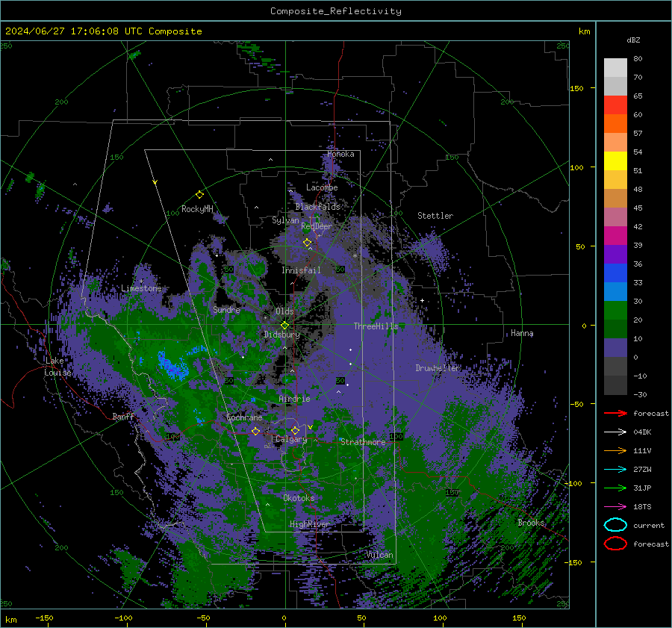Click the Innisfail map label
Screen dimensions: 672x628
(x=301, y=270)
